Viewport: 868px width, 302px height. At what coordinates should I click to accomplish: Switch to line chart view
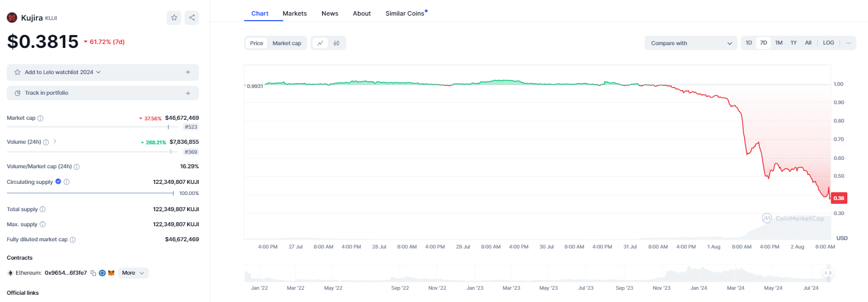pos(320,43)
